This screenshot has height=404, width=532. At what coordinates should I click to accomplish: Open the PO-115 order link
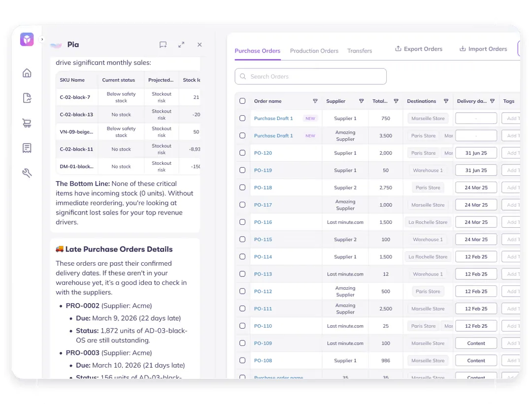263,239
